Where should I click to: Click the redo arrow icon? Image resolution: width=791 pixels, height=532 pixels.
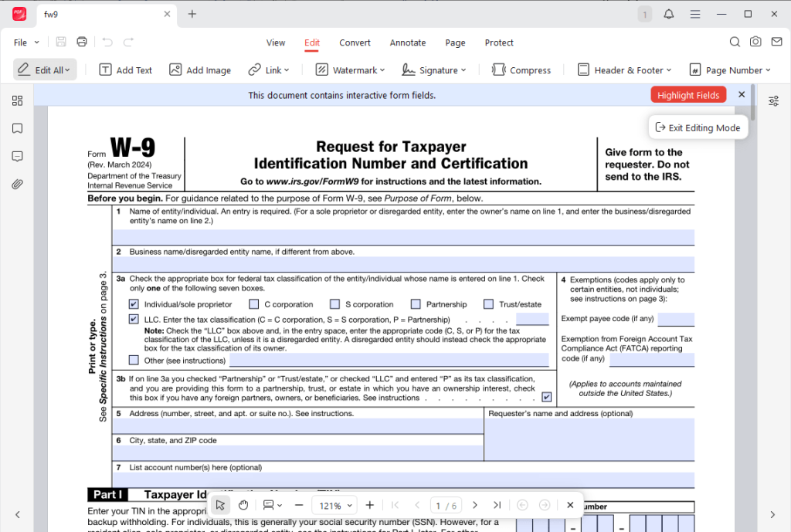tap(129, 42)
